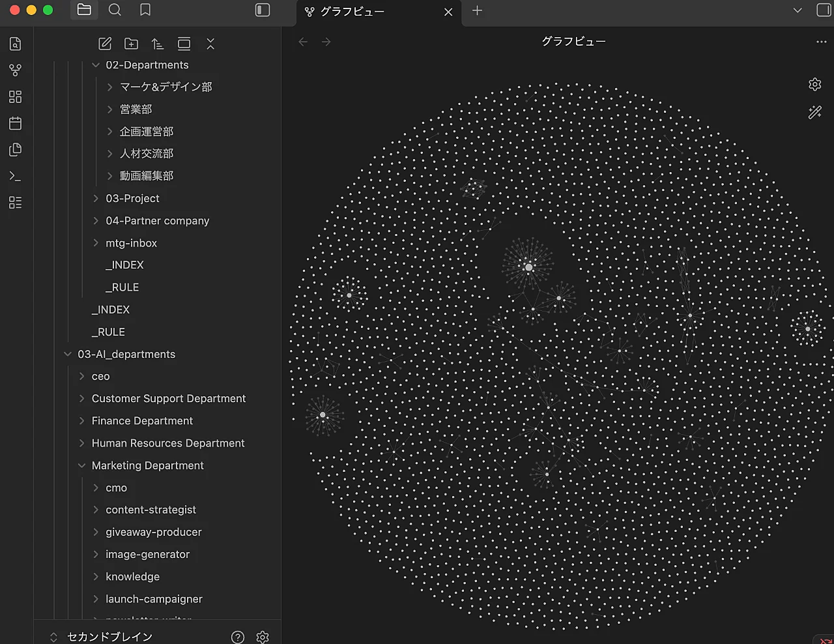Viewport: 834px width, 644px height.
Task: Click the checklist ribbon icon
Action: coord(15,202)
